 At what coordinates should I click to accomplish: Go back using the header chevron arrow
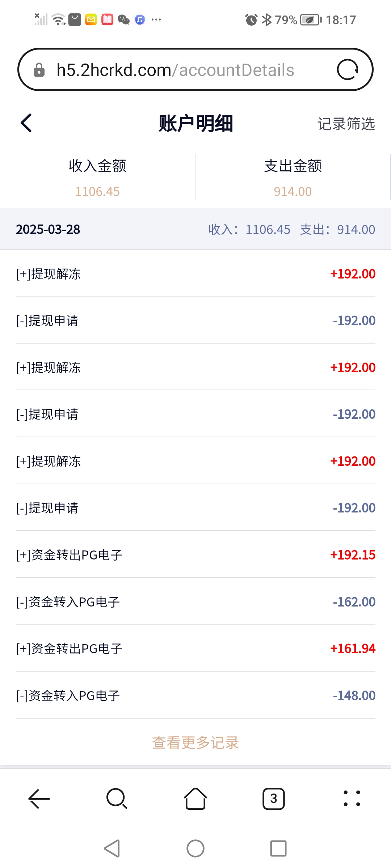pos(26,123)
